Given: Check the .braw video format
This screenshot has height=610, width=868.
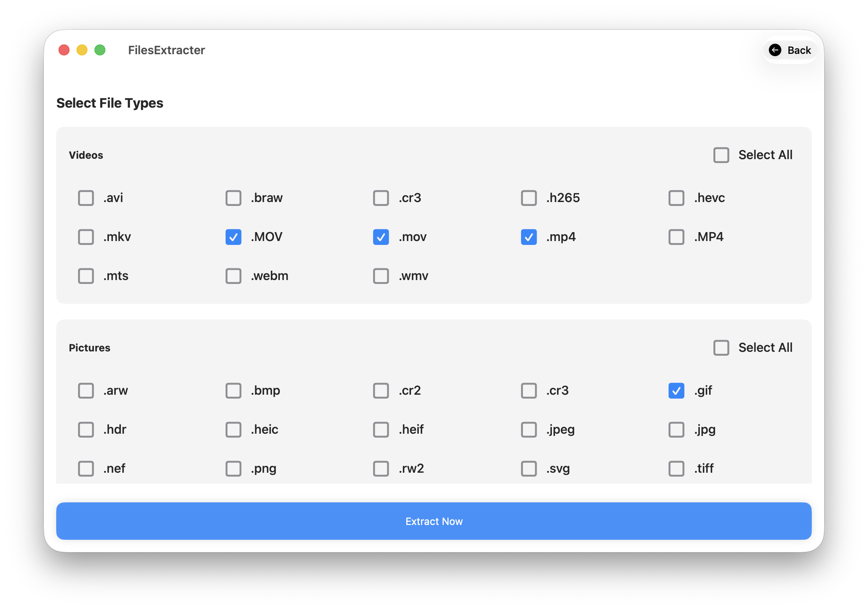Looking at the screenshot, I should (233, 198).
